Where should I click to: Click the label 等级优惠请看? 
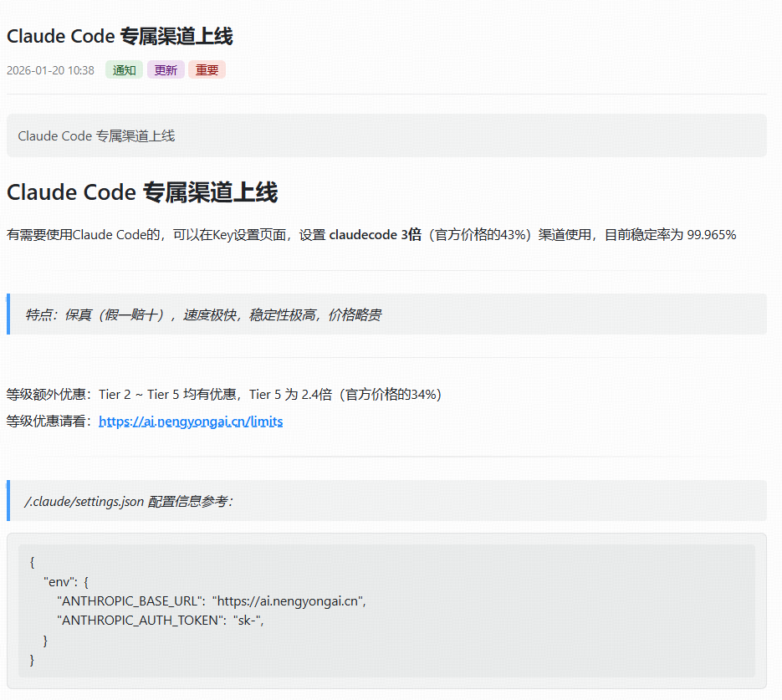click(49, 422)
